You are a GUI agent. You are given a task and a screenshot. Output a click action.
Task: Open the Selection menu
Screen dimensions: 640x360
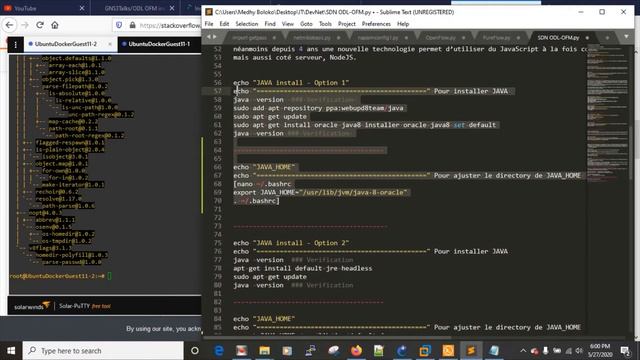point(247,24)
